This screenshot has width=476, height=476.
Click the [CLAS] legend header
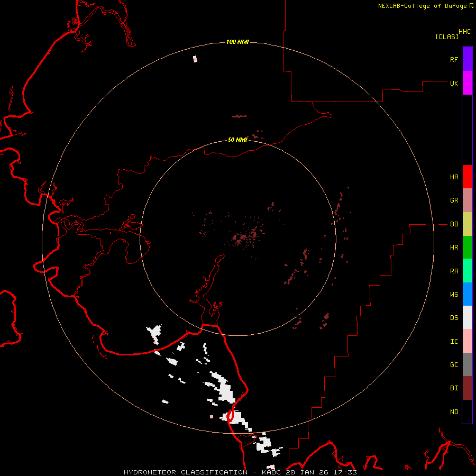click(x=447, y=36)
